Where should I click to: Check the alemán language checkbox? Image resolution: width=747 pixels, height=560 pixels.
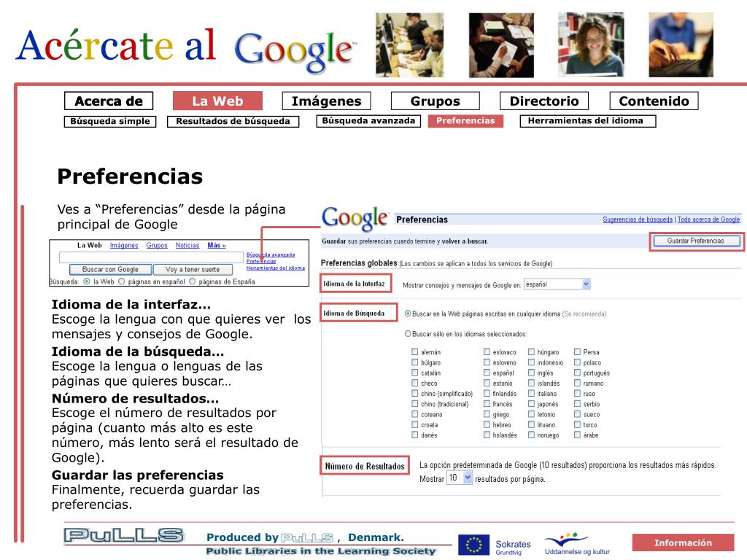pos(414,352)
